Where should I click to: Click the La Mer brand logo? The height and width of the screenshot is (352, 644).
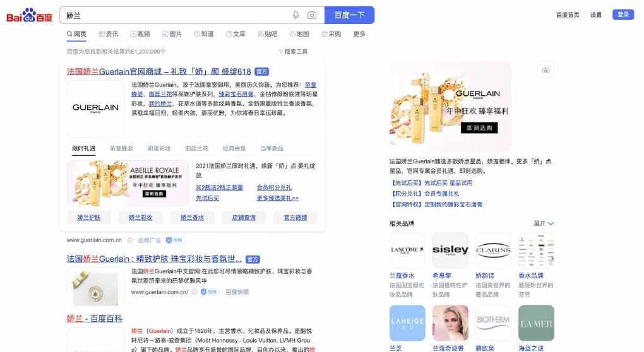point(537,323)
